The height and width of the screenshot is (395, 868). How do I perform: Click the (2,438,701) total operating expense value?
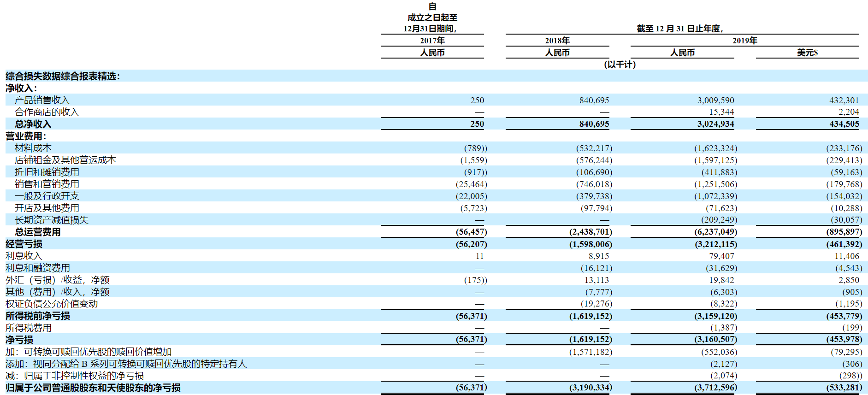590,232
